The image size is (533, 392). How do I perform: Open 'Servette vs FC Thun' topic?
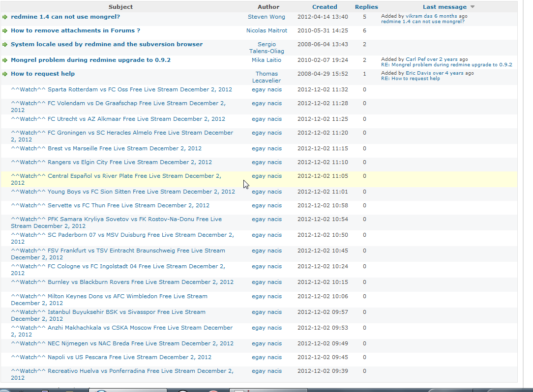coord(110,205)
